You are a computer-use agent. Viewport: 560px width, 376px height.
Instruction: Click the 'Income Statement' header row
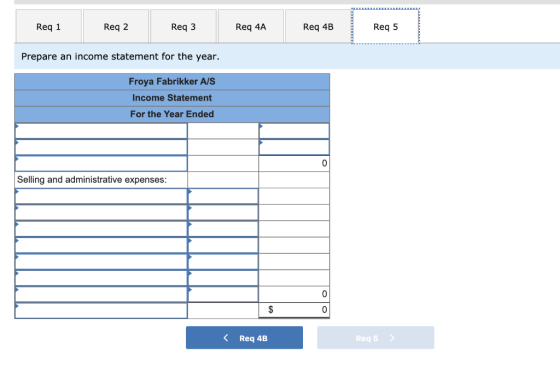[x=172, y=98]
